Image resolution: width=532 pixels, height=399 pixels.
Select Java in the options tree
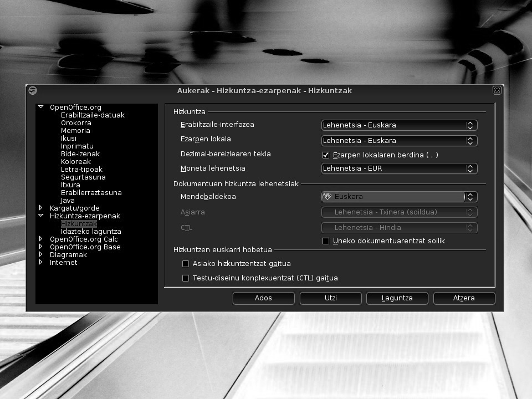pyautogui.click(x=68, y=201)
